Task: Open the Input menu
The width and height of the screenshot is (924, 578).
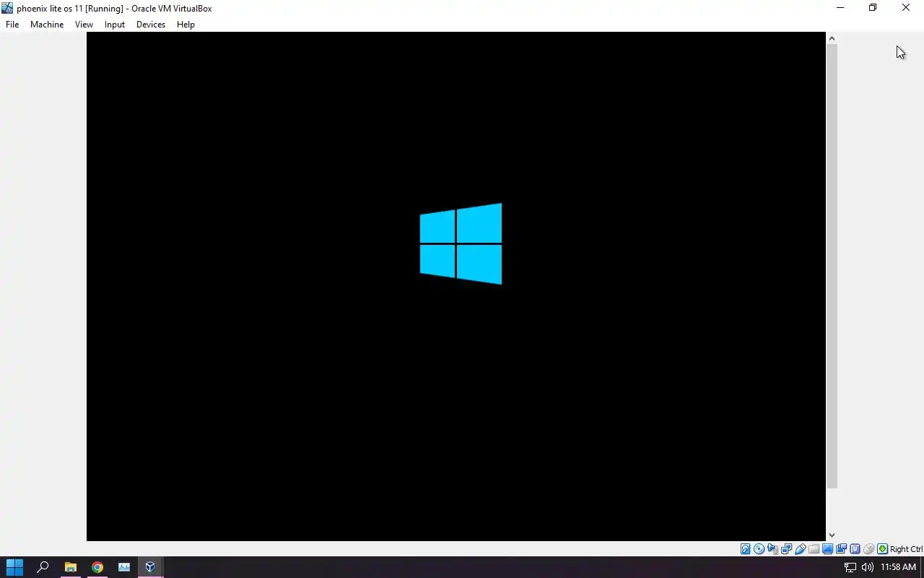Action: click(x=115, y=24)
